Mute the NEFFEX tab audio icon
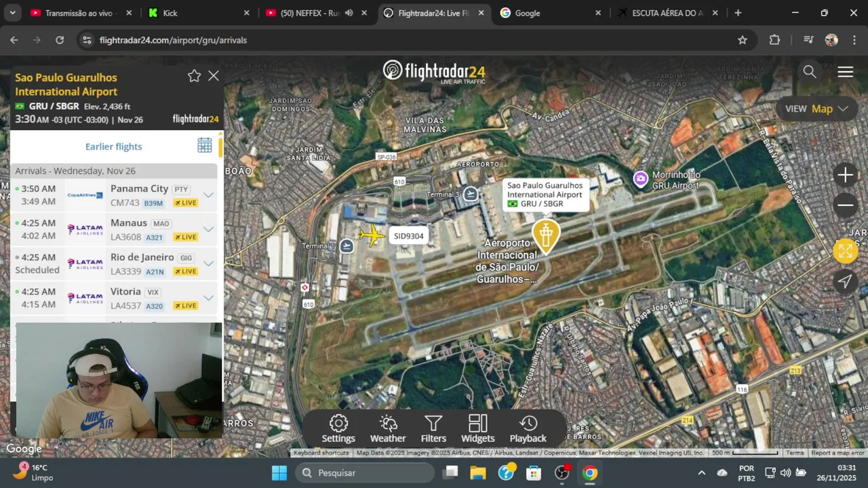Viewport: 868px width, 488px height. pos(349,13)
